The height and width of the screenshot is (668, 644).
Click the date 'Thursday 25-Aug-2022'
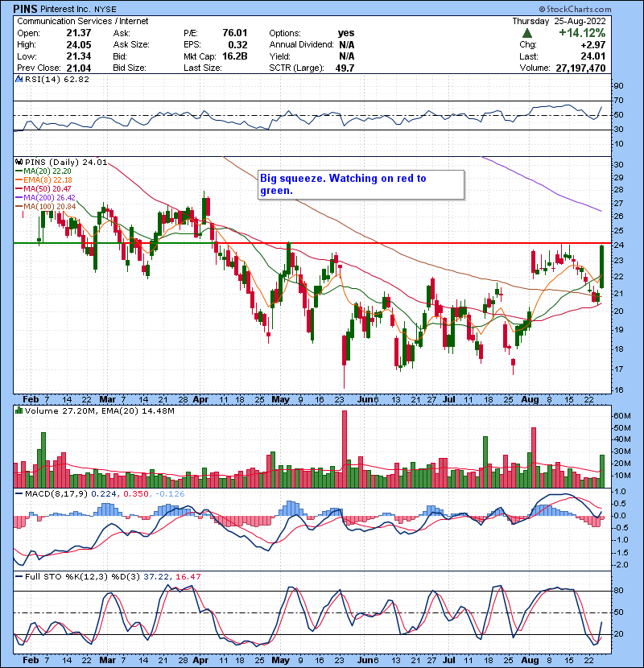pos(559,21)
